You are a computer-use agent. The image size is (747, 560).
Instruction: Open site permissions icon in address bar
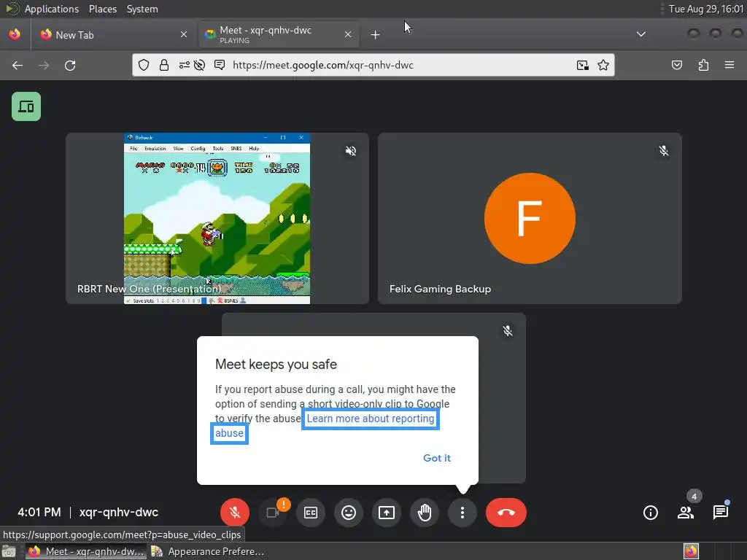pyautogui.click(x=184, y=65)
